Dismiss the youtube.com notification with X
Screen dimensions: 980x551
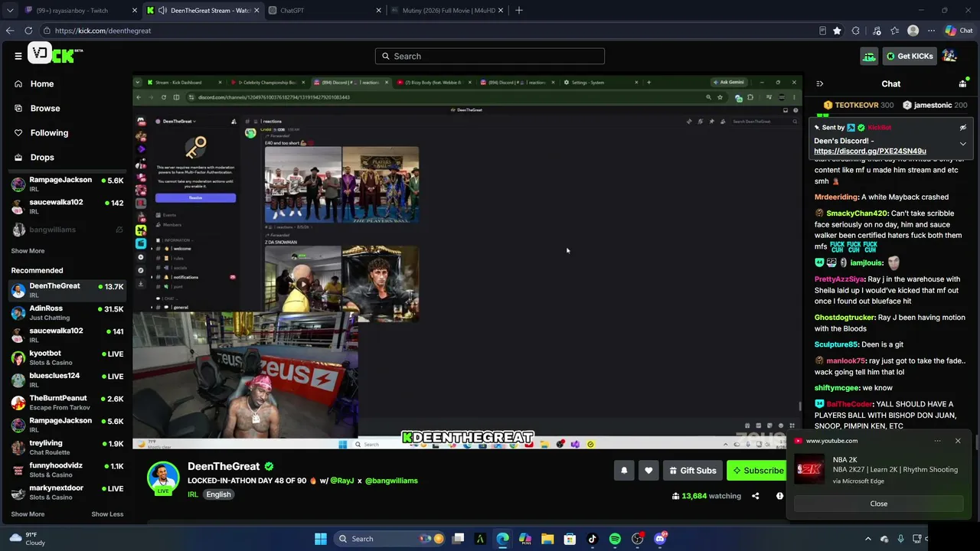click(957, 441)
